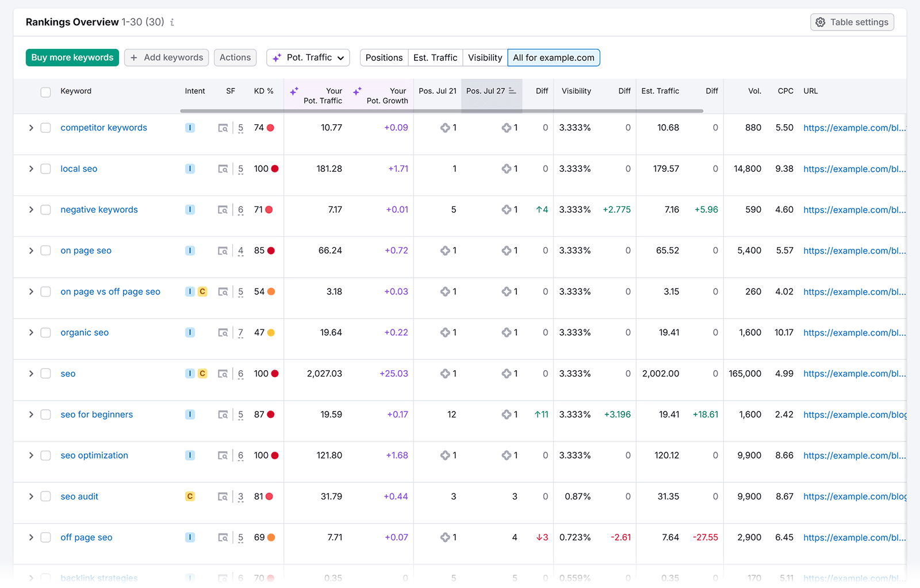Open the Pot. Traffic dropdown
This screenshot has height=588, width=920.
[x=308, y=57]
